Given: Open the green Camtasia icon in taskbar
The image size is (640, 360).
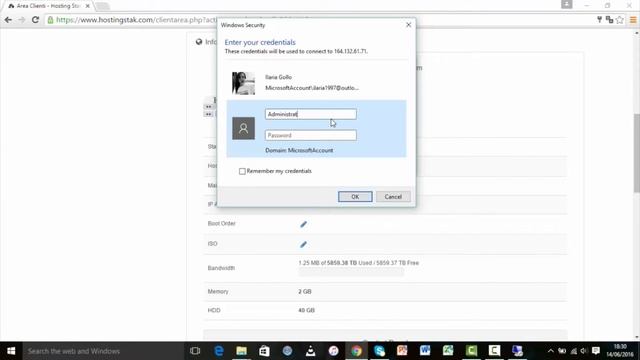Looking at the screenshot, I should click(471, 351).
